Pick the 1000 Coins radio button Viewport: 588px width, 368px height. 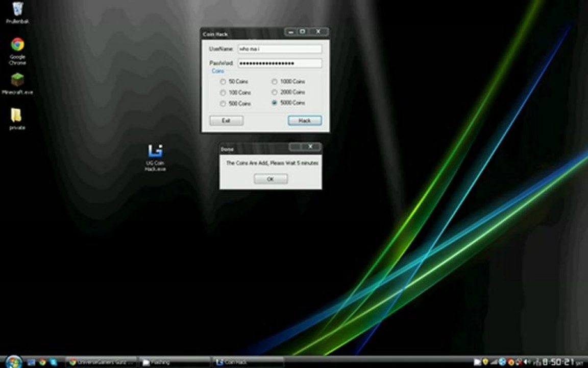click(x=274, y=81)
